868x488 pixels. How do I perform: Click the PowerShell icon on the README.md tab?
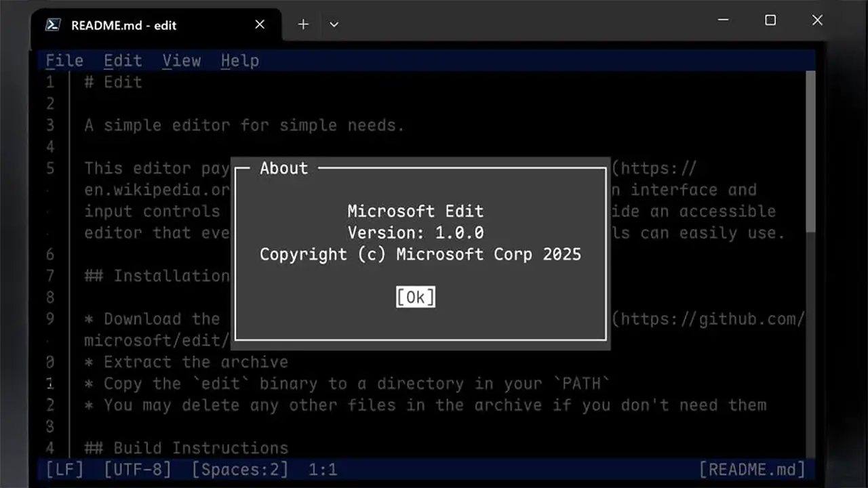(x=52, y=25)
